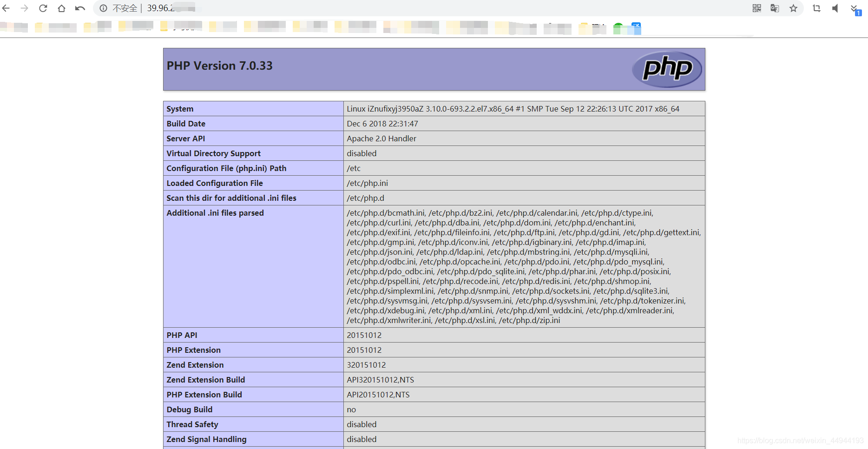Open the QR code icon in address bar

[757, 8]
